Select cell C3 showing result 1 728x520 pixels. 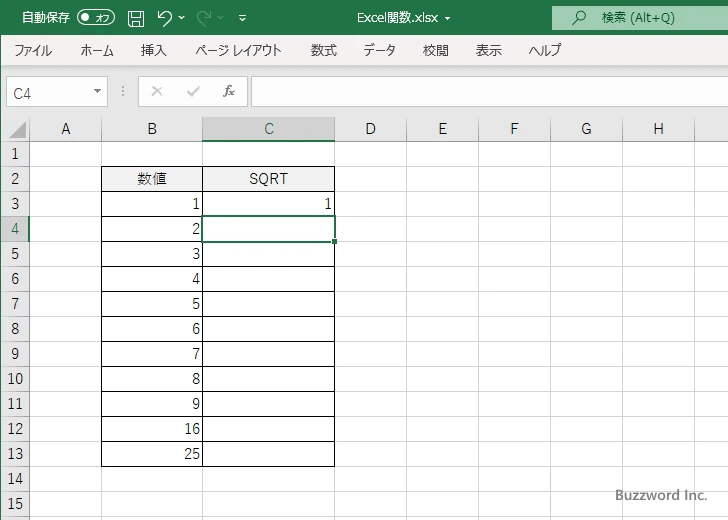(268, 204)
